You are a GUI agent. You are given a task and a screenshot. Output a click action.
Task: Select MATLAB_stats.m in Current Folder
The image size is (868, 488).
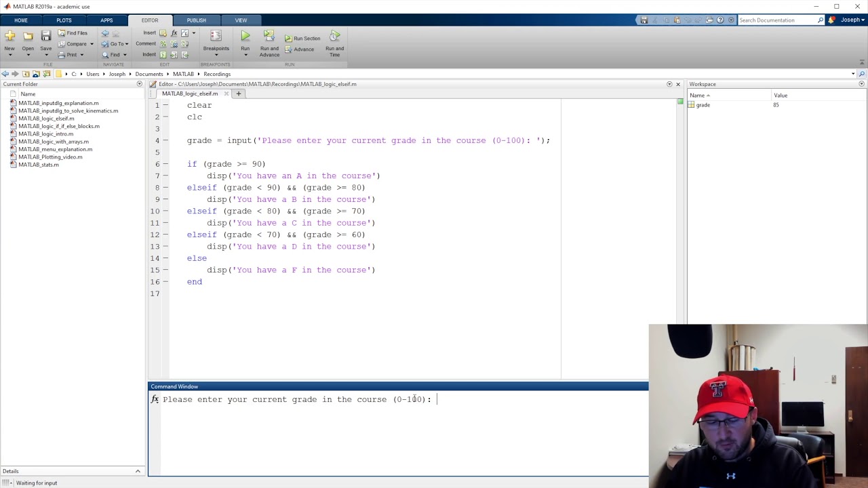pos(38,165)
